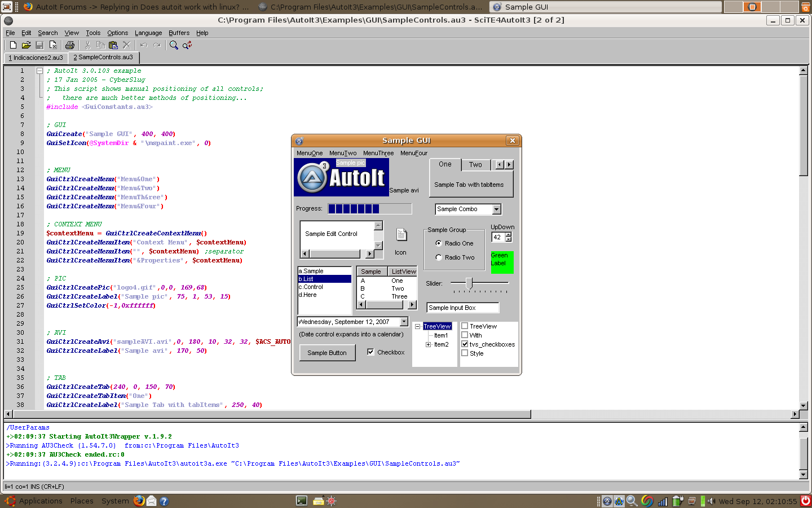Uncheck the tvs_checkboxes item

click(465, 344)
